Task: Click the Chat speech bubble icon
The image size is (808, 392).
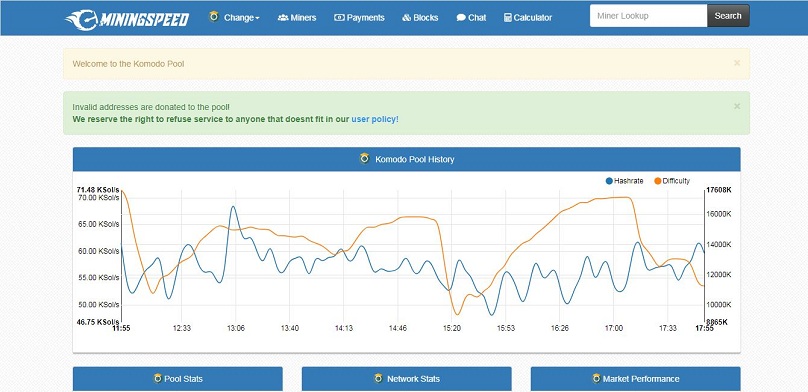Action: (461, 18)
